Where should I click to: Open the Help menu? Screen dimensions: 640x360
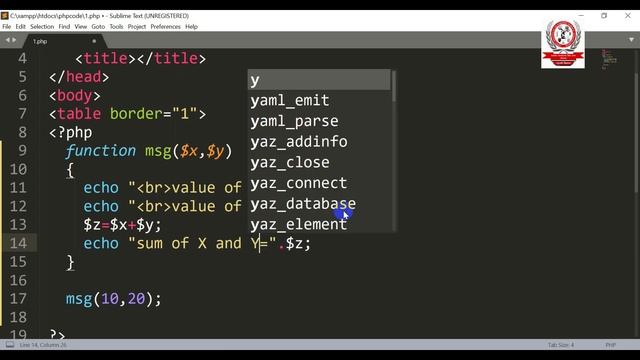(x=191, y=27)
